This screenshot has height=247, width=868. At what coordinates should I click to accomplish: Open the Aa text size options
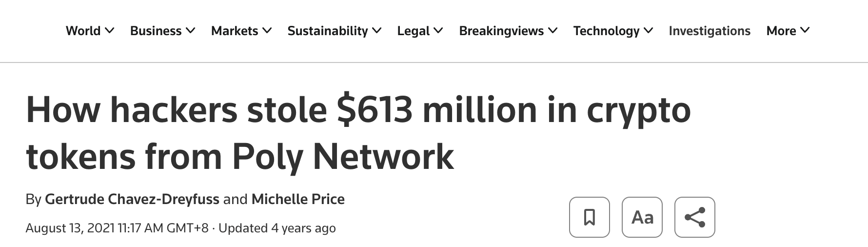642,217
